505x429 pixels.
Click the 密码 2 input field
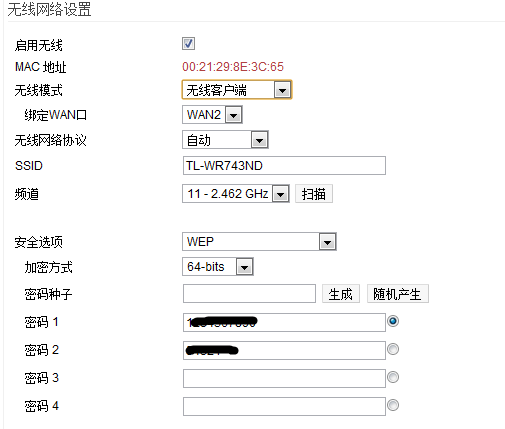[x=284, y=350]
